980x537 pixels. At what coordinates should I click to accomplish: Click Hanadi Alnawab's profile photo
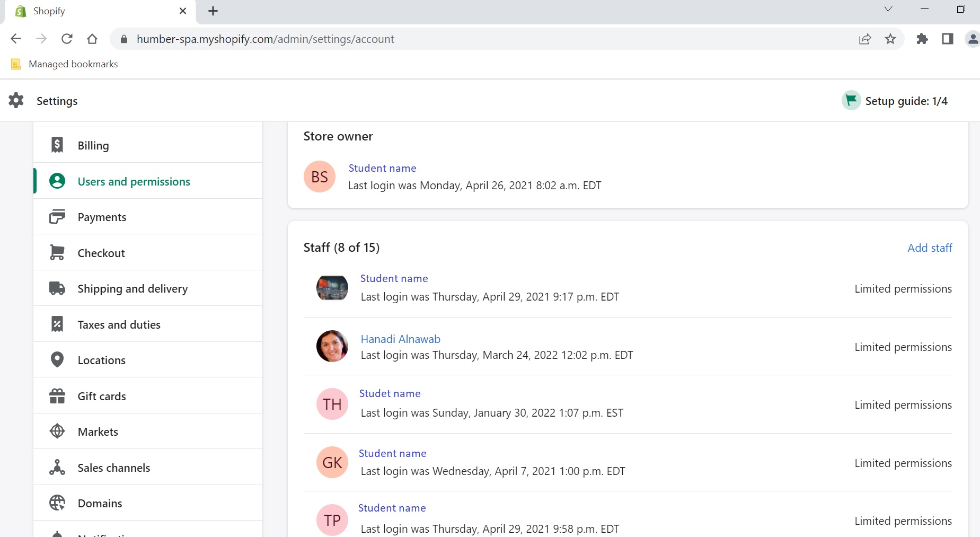coord(332,347)
